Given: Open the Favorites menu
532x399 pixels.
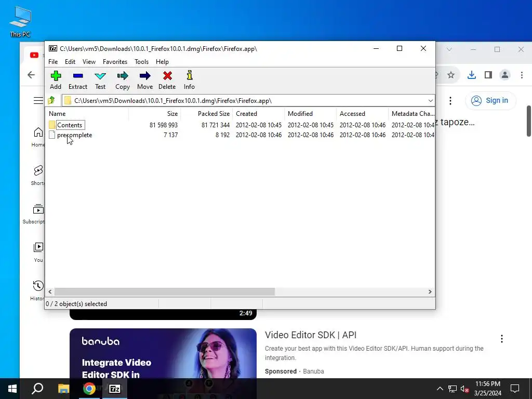Looking at the screenshot, I should pos(115,62).
